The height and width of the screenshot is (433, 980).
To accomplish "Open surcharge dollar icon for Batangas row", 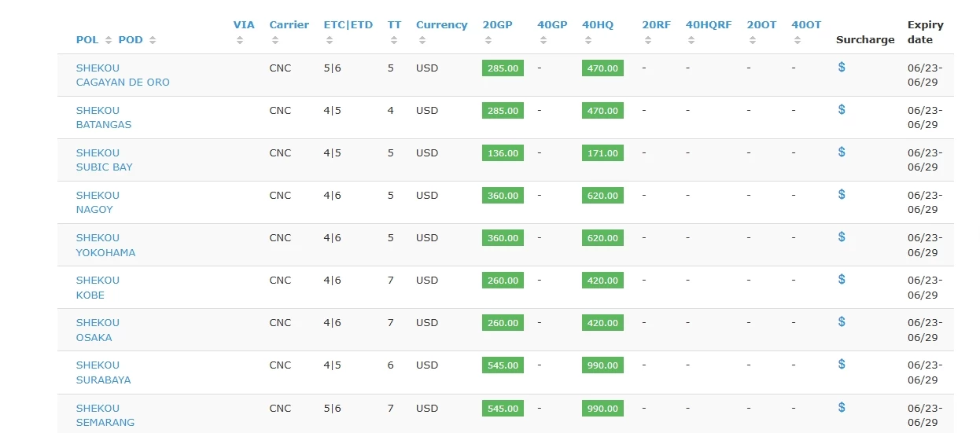I will coord(842,110).
